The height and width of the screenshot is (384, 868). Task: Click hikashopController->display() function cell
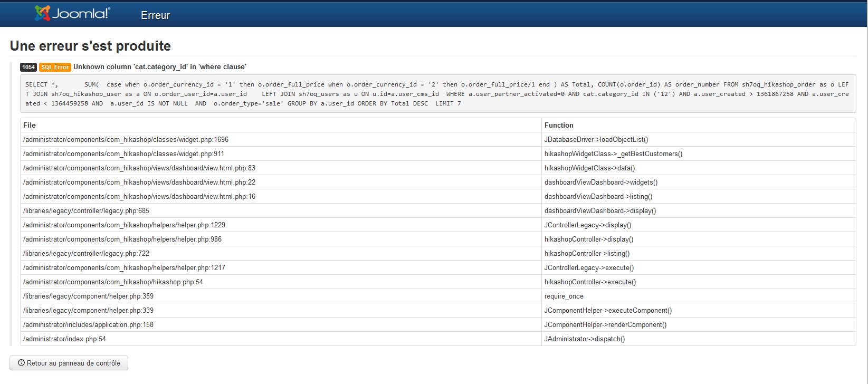coord(699,239)
